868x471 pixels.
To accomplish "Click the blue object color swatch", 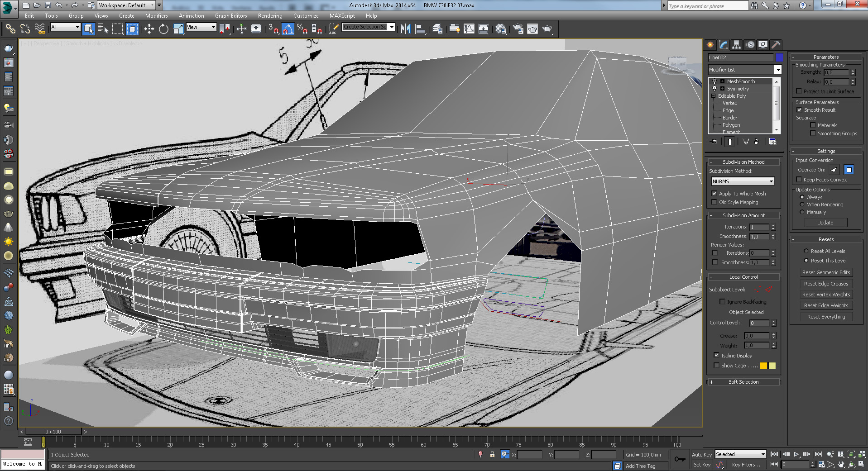I will 779,57.
